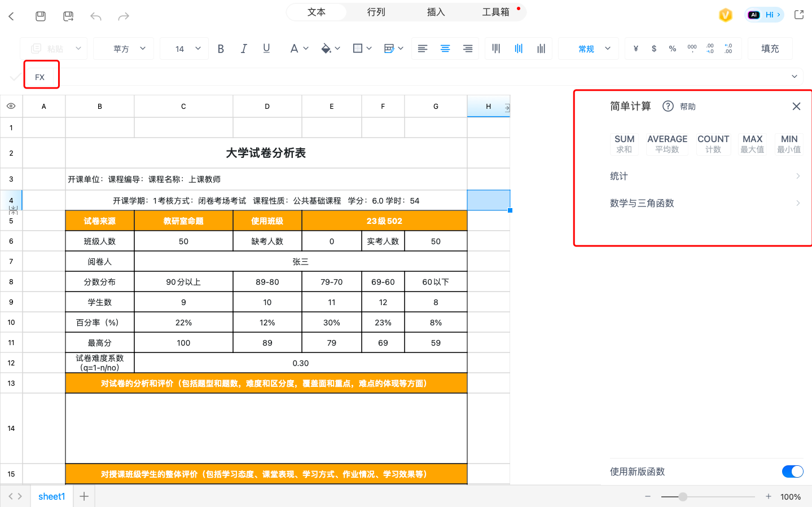812x507 pixels.
Task: Switch to the 工具箱 tab
Action: 496,12
